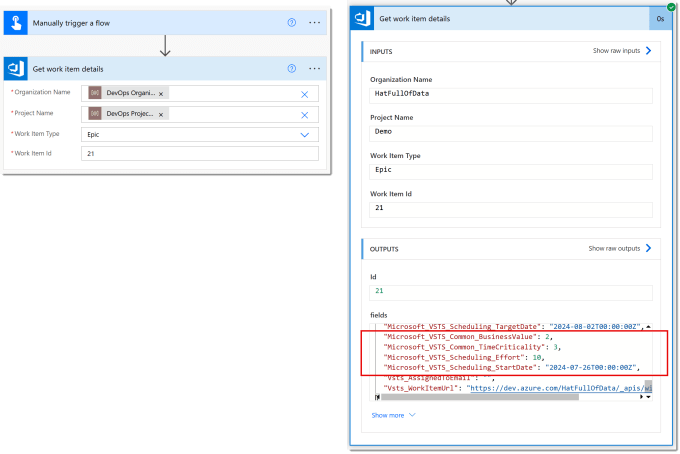Click Show raw outputs link
Screen dimensions: 680x454
click(614, 248)
